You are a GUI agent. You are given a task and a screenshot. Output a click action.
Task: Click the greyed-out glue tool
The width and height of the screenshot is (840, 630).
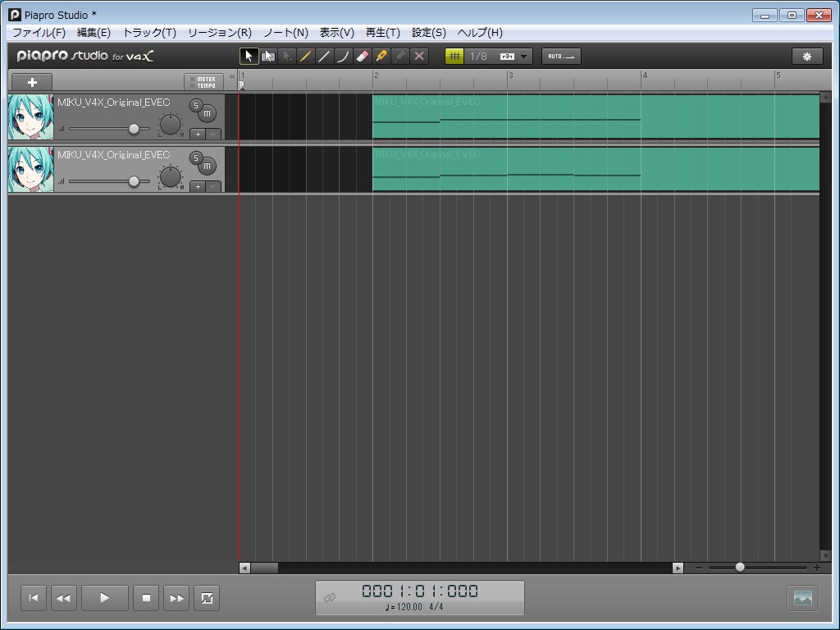coord(400,57)
